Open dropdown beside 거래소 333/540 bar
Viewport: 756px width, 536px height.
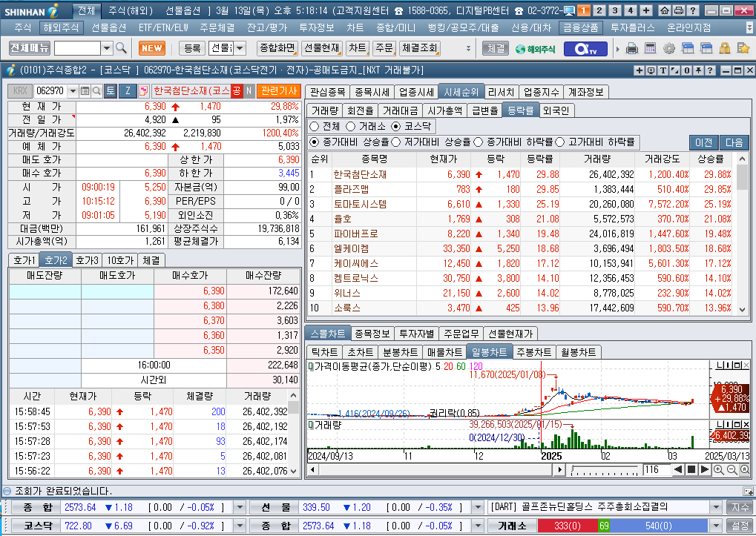[x=715, y=526]
